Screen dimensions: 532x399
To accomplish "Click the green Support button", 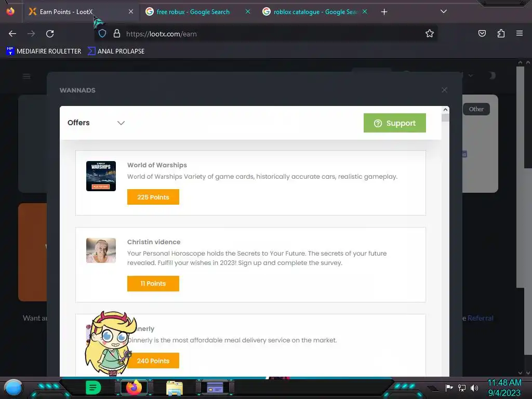I will pyautogui.click(x=395, y=123).
